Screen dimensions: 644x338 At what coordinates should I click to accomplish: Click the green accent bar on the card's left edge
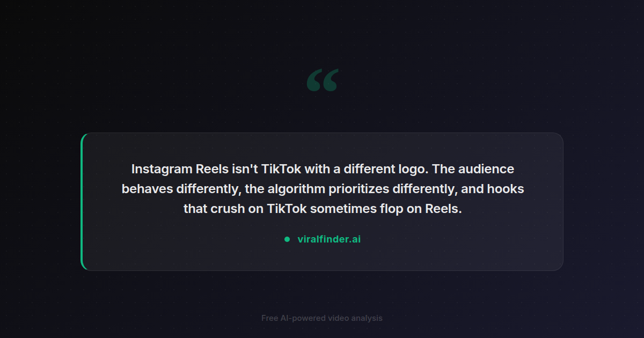coord(82,202)
